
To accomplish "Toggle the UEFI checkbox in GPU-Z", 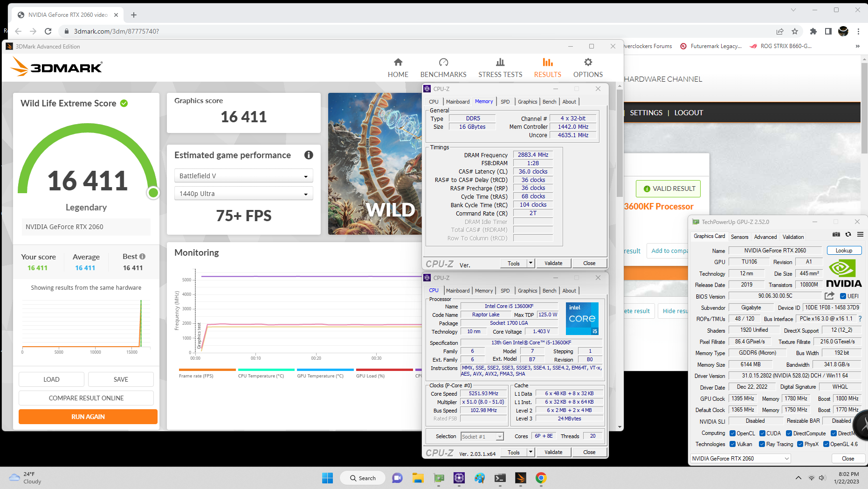I will [x=843, y=296].
